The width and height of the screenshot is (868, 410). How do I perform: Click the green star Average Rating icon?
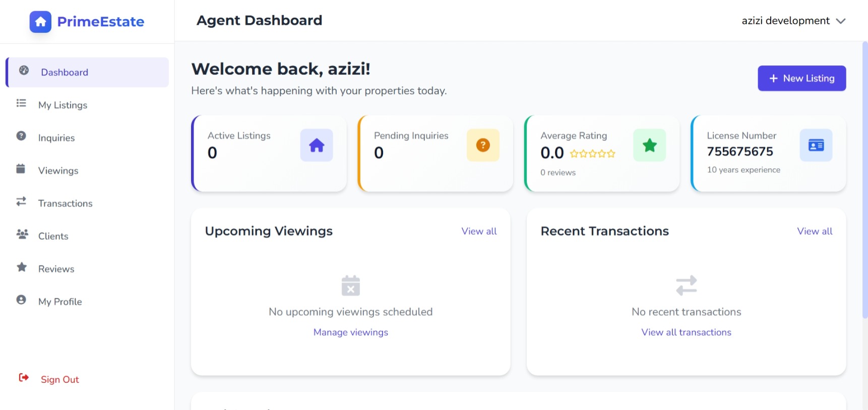point(649,146)
